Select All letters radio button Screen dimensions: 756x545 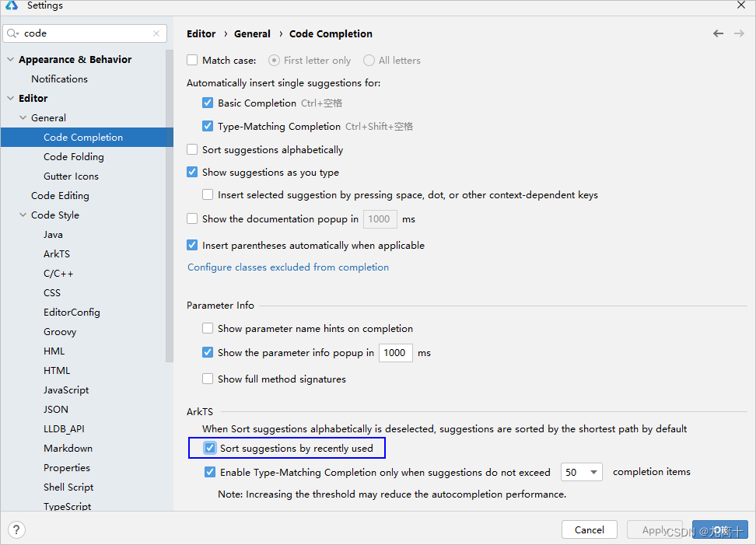pyautogui.click(x=369, y=60)
